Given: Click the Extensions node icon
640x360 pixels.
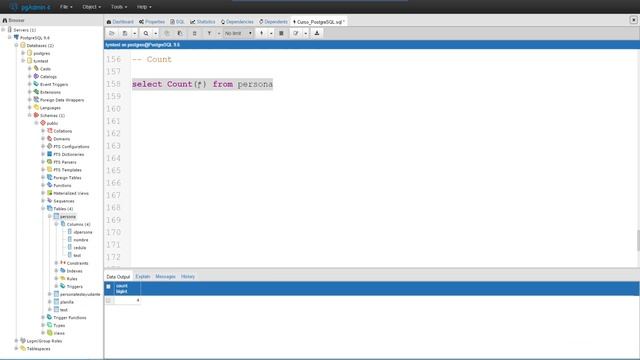Looking at the screenshot, I should (36, 91).
